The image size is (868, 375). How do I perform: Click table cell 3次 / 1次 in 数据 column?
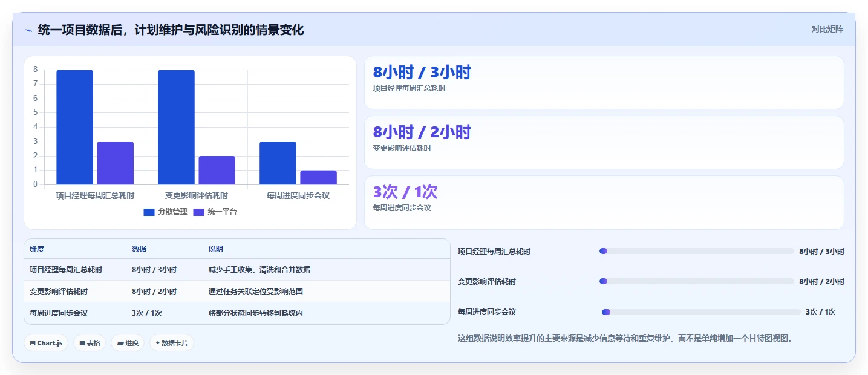pos(147,313)
